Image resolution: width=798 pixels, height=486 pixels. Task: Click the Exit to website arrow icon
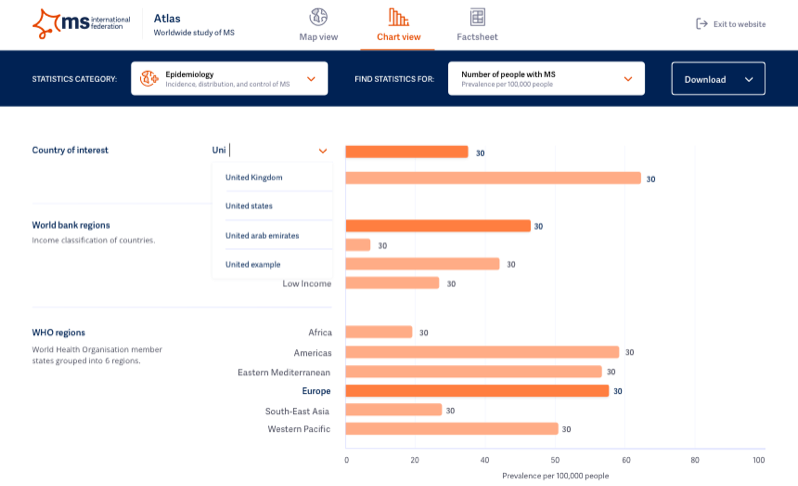[701, 24]
